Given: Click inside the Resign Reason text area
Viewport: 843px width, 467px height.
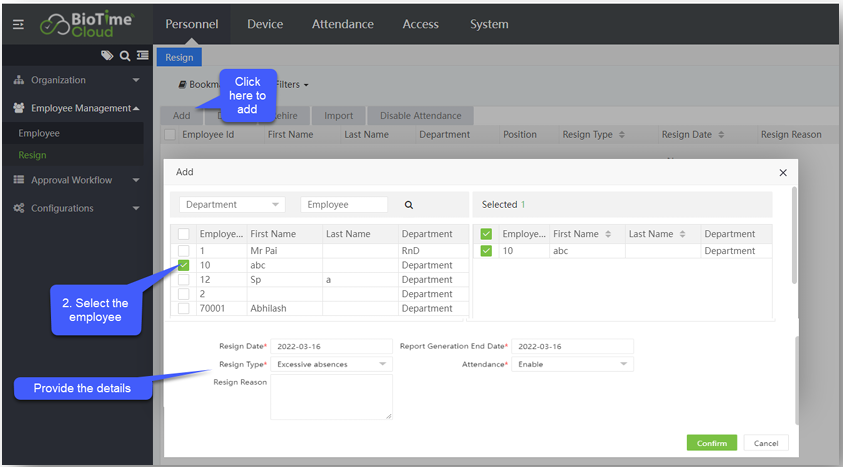Looking at the screenshot, I should click(x=331, y=396).
